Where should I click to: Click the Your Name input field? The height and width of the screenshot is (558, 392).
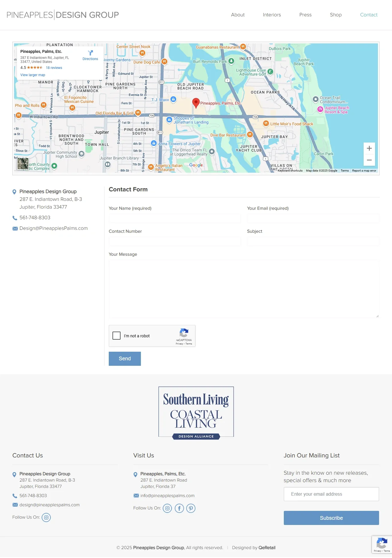pyautogui.click(x=175, y=218)
